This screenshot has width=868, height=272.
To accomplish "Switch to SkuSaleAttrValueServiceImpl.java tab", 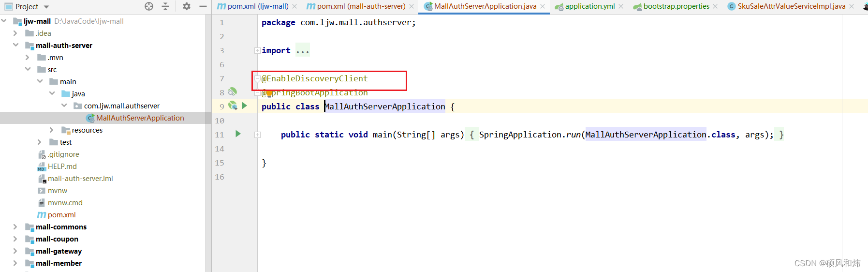I will tap(787, 6).
